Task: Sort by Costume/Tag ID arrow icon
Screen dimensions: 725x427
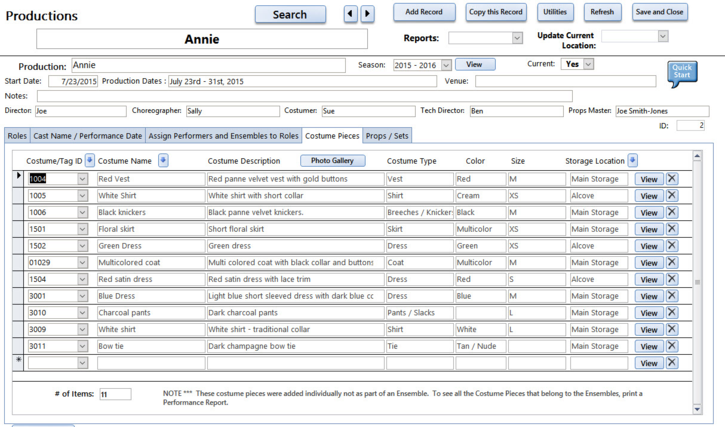Action: point(90,160)
